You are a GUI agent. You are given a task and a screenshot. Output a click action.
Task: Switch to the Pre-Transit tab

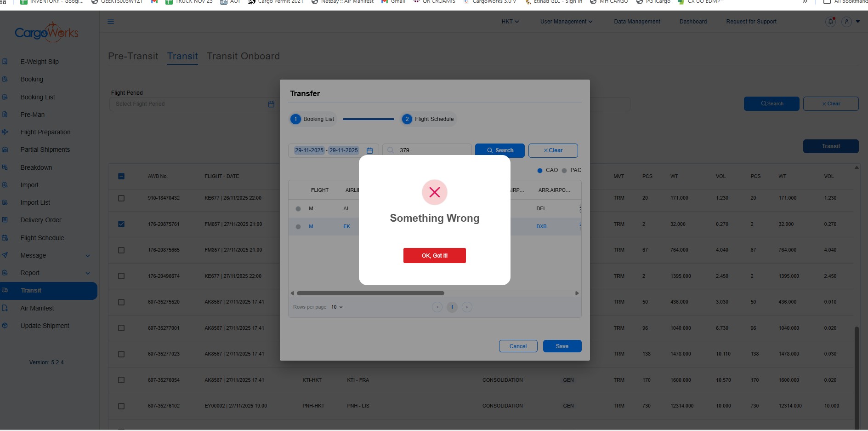point(133,56)
